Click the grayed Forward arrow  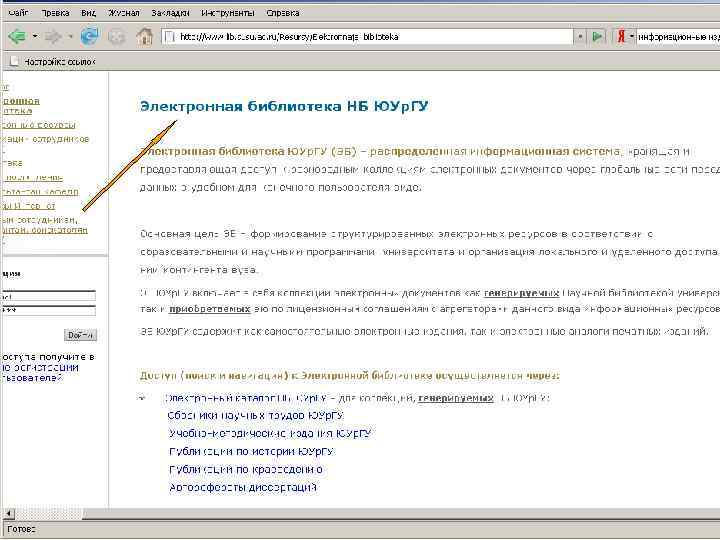(x=53, y=37)
